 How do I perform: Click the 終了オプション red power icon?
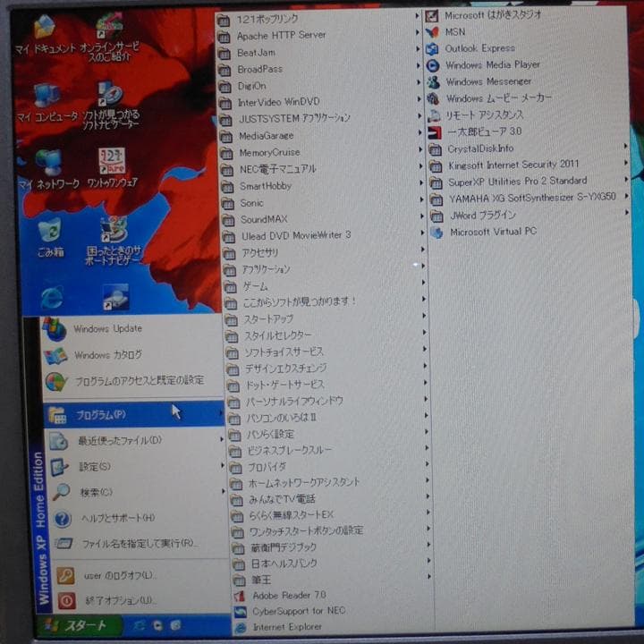[66, 600]
